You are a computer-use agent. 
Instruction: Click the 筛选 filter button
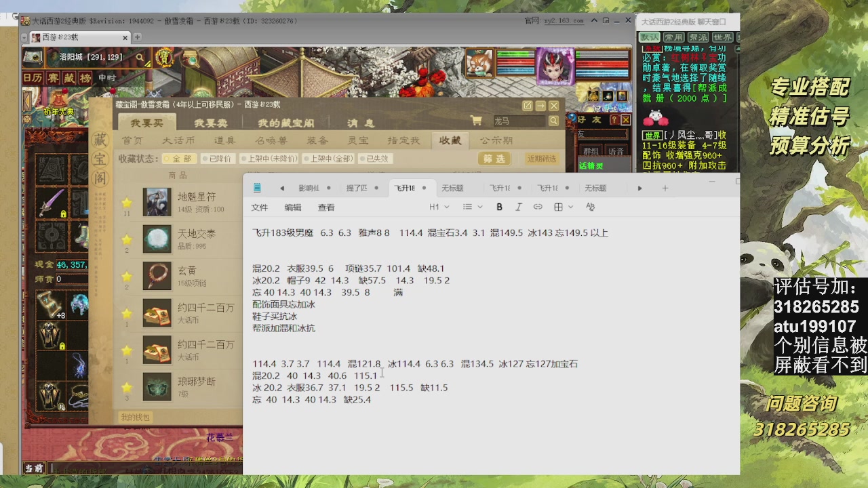(494, 159)
